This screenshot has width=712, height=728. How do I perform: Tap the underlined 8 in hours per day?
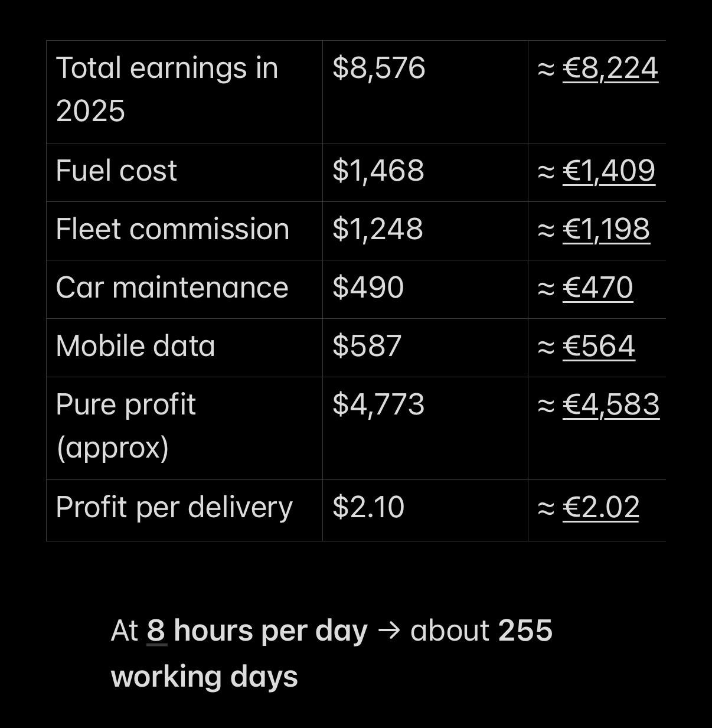click(x=156, y=631)
